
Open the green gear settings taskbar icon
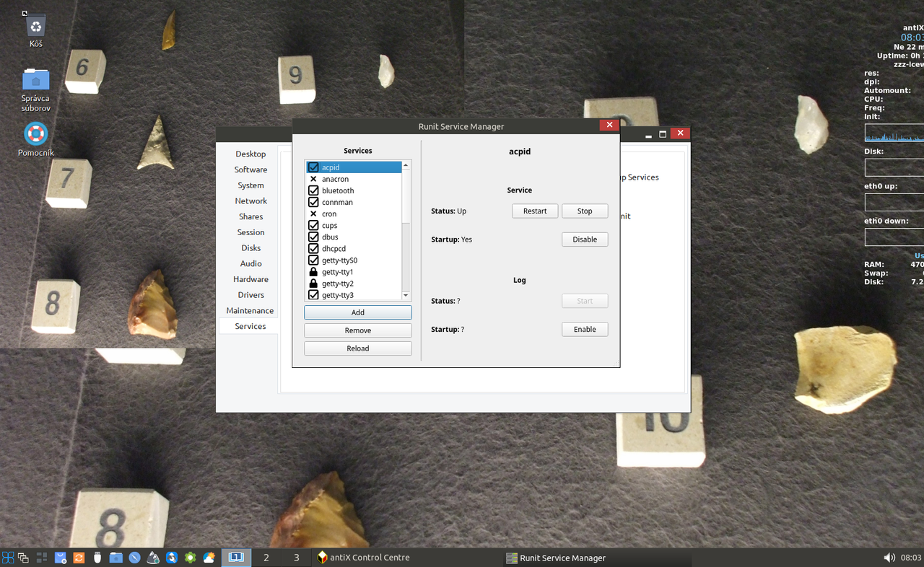point(190,558)
